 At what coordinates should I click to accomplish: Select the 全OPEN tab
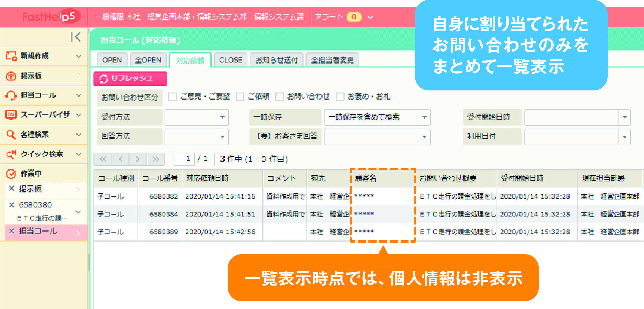pyautogui.click(x=148, y=60)
